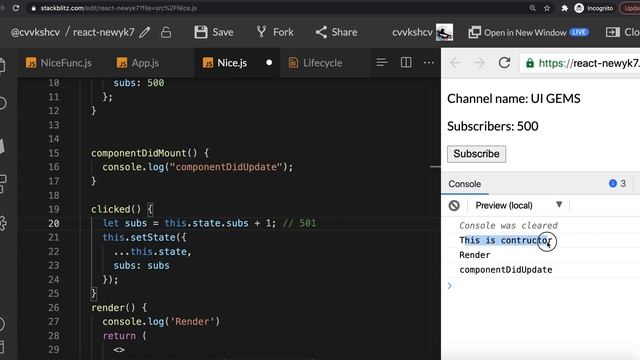Place cursor on line 20 number
The height and width of the screenshot is (360, 640).
[x=54, y=223]
